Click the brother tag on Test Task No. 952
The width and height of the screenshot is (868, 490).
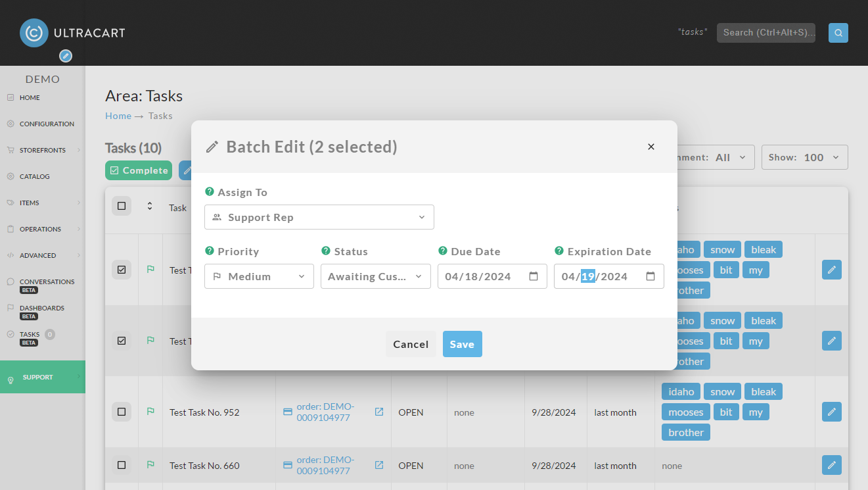pos(686,432)
